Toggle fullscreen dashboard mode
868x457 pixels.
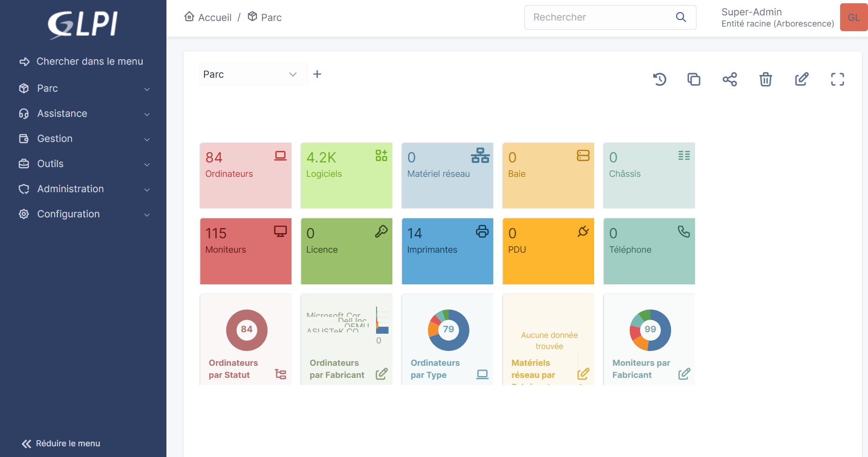(x=837, y=79)
